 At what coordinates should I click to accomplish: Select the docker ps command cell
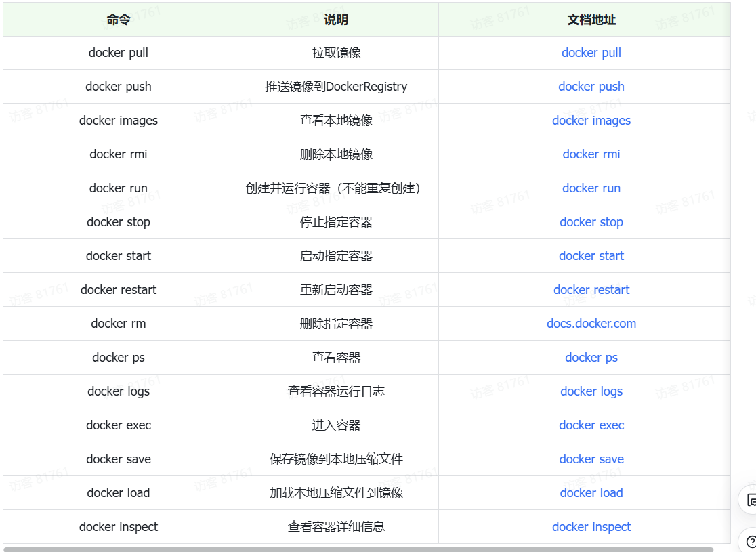tap(119, 357)
